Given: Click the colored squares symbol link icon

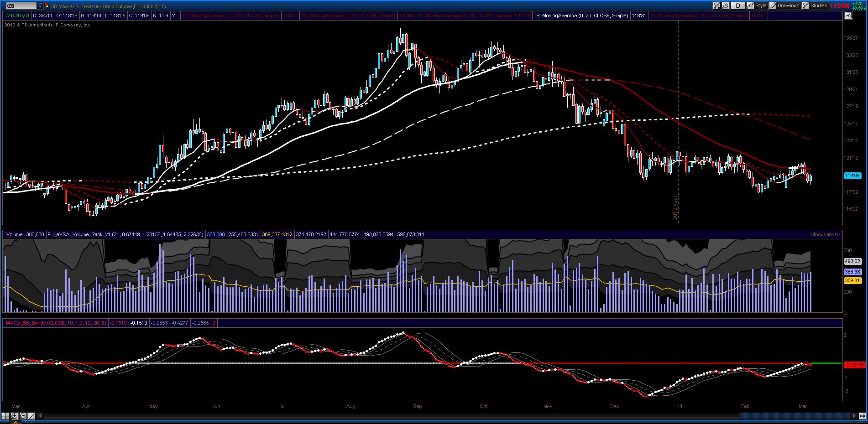Looking at the screenshot, I should tap(47, 6).
